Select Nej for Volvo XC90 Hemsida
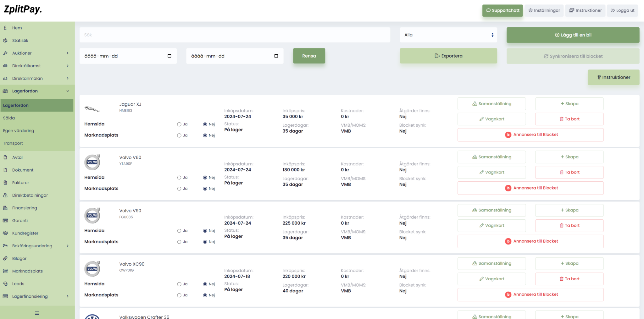The height and width of the screenshot is (319, 644). coord(205,284)
